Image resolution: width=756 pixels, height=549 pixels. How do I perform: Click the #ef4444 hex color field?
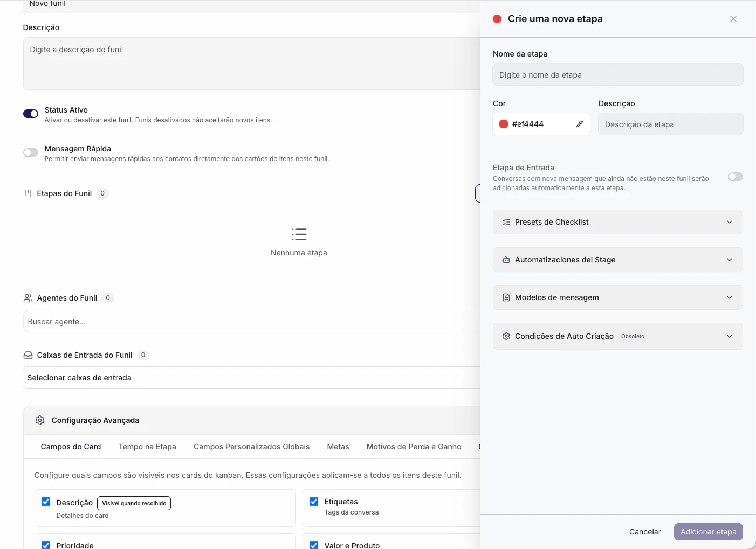coord(541,124)
